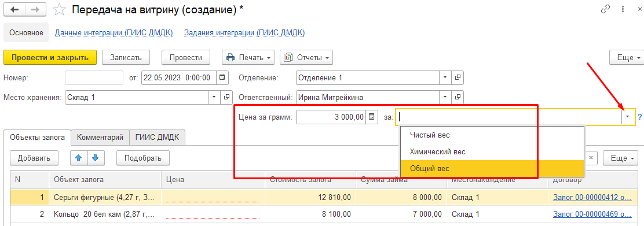Open Место хранения record via open-form icon
Image resolution: width=644 pixels, height=226 pixels.
[x=226, y=97]
